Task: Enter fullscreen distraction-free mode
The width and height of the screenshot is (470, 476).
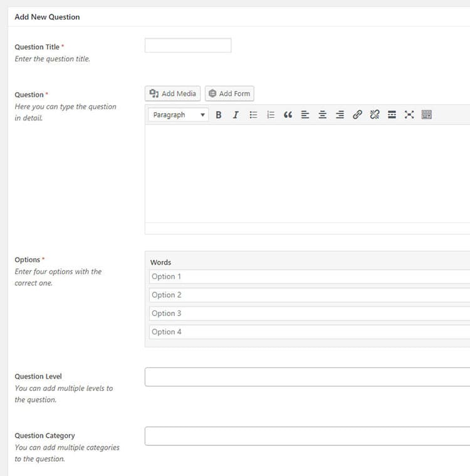Action: 409,115
